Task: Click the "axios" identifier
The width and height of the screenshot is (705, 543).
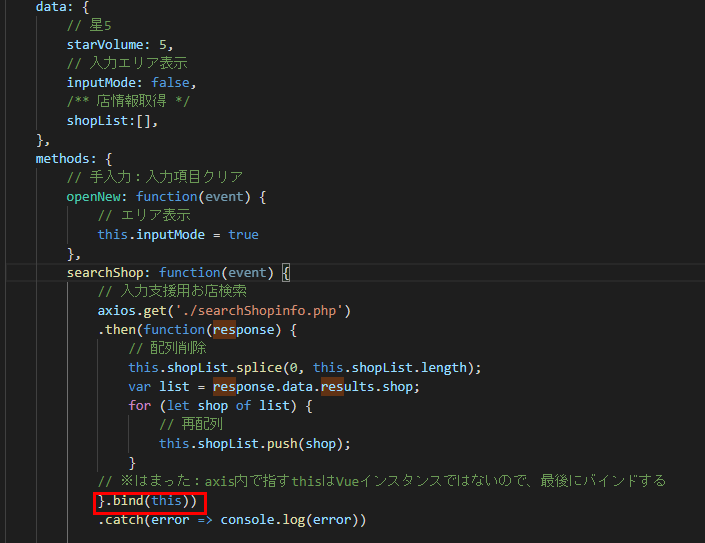Action: pos(117,310)
